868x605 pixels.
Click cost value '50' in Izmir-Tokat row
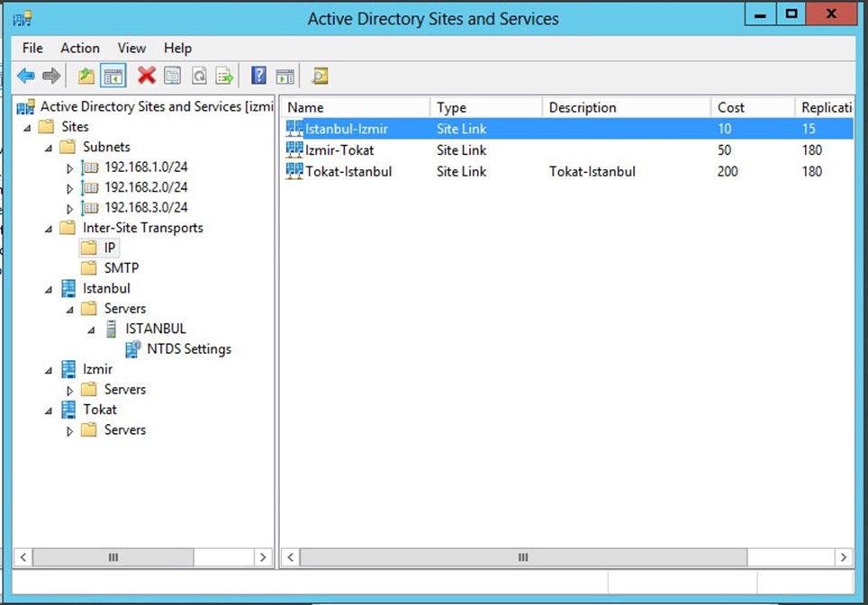(x=724, y=150)
